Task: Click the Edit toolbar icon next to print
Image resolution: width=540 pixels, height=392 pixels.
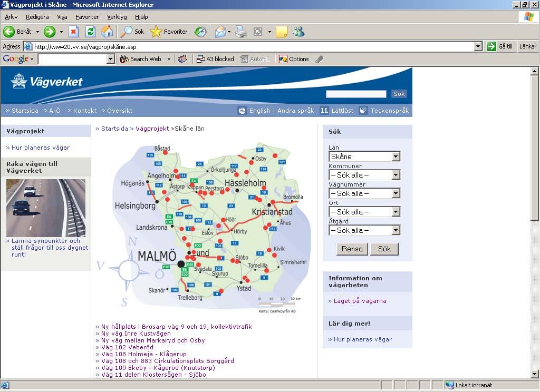Action: point(258,32)
